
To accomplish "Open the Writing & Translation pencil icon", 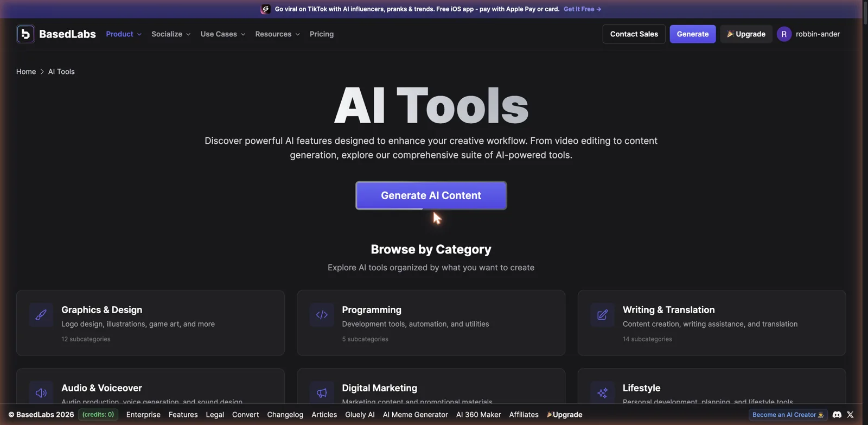I will [x=602, y=315].
